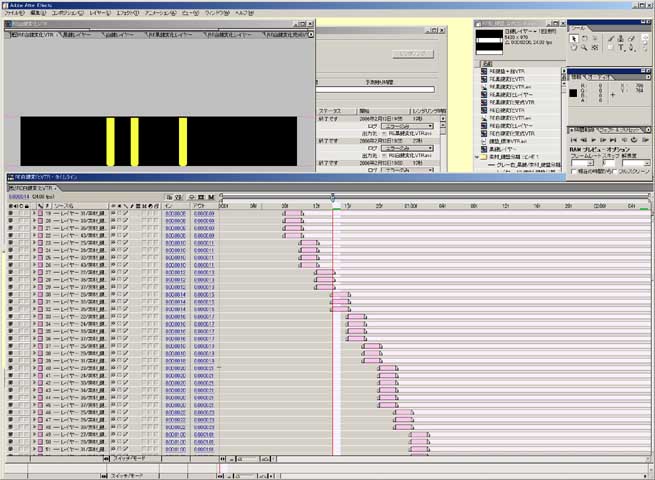Click the first timeline header icon button

(169, 197)
